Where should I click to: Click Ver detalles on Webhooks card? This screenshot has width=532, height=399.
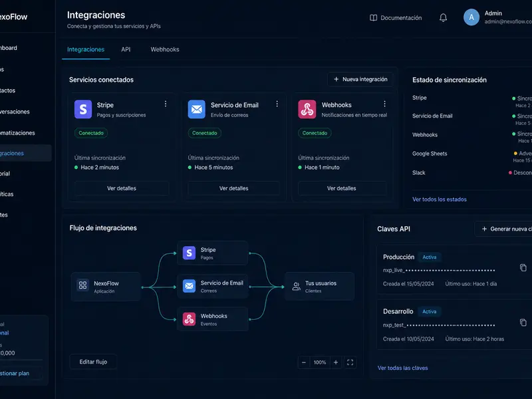tap(342, 188)
